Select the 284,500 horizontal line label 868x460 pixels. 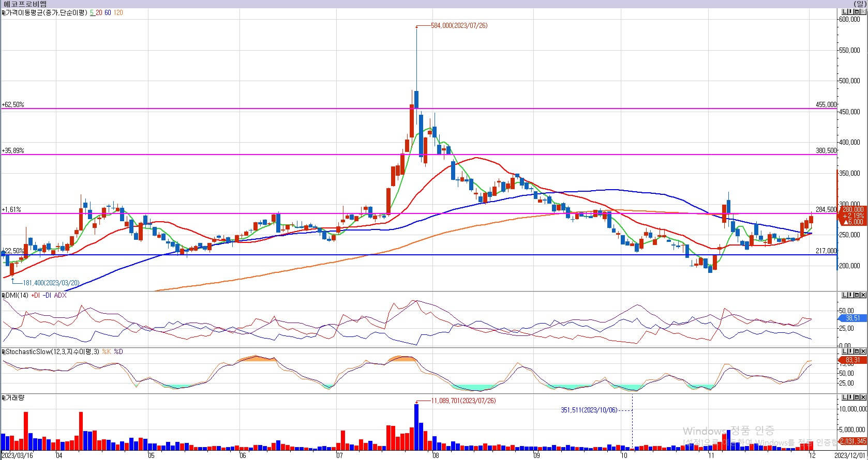(x=826, y=209)
